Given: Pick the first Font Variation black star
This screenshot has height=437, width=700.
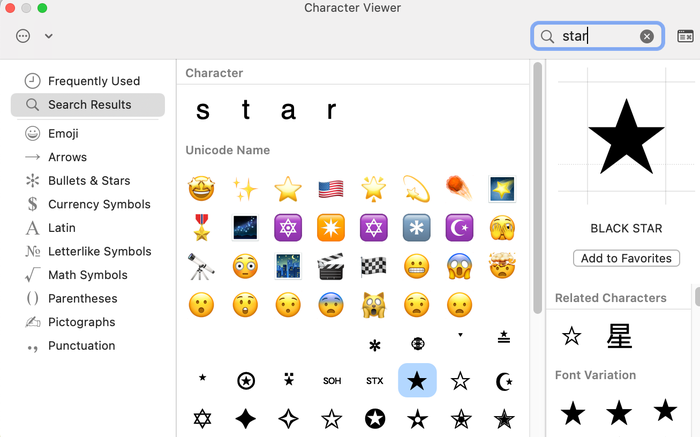Looking at the screenshot, I should tap(573, 412).
